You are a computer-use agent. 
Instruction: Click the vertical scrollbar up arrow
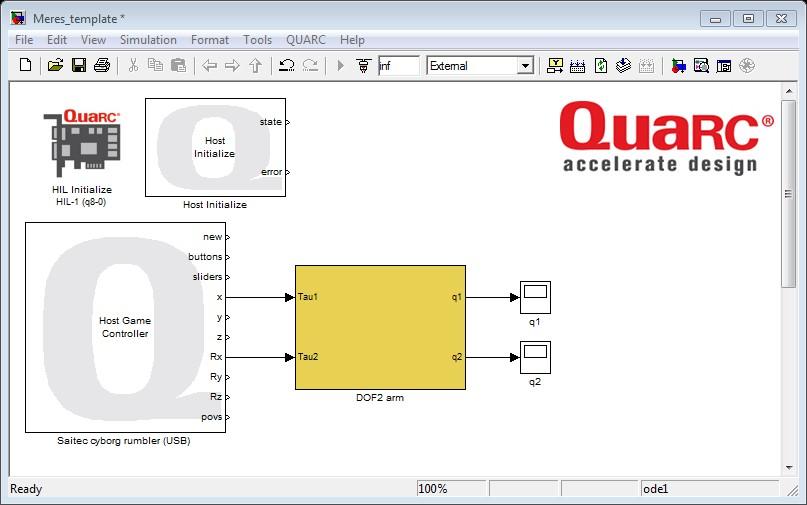tap(789, 91)
